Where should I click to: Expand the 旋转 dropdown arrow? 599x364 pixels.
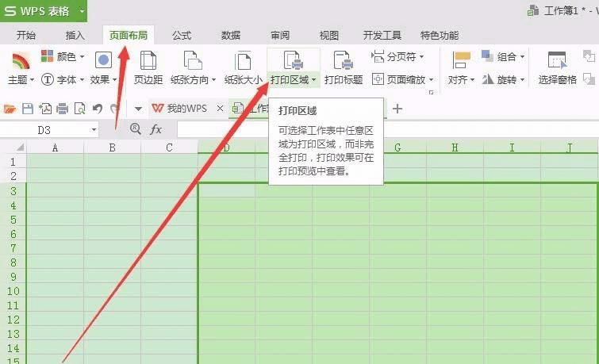[522, 80]
